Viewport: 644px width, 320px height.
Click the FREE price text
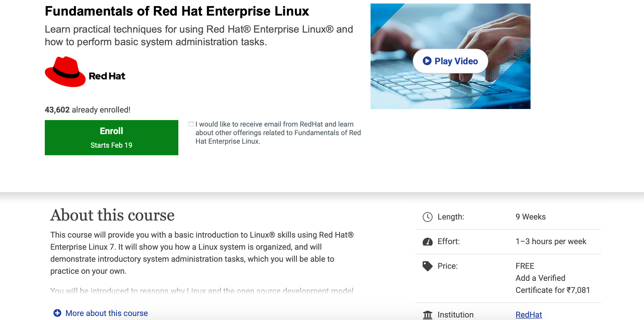[525, 266]
